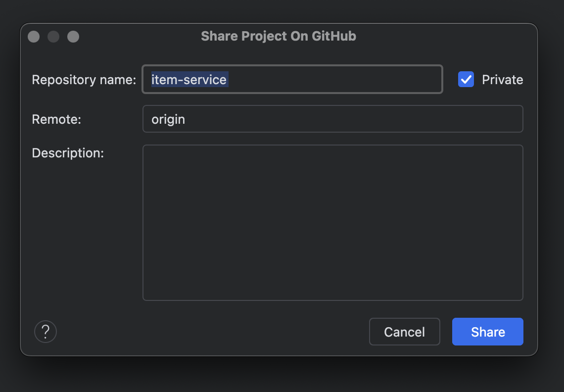Click empty space right of origin text
This screenshot has width=564, height=392.
[x=346, y=119]
